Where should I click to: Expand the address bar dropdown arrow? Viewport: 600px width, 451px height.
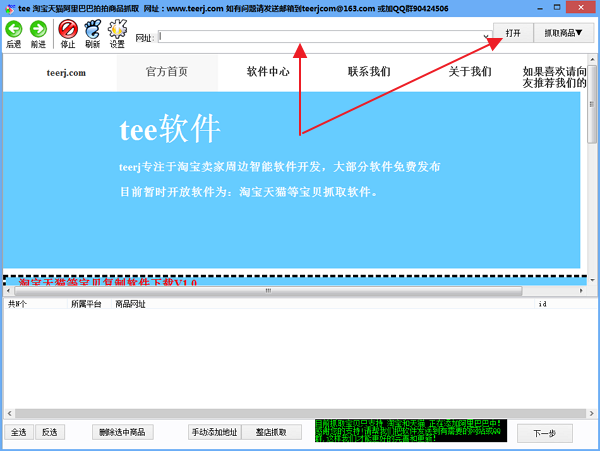click(x=486, y=37)
